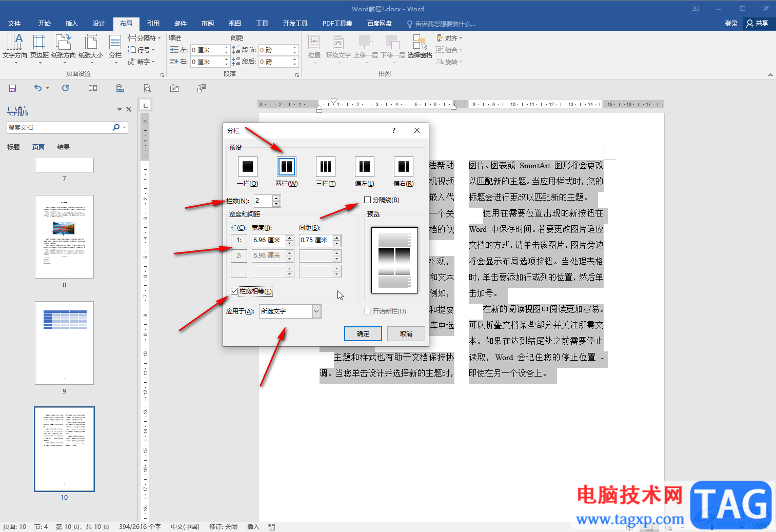Toggle the 分隔线 separator line checkbox
Image resolution: width=776 pixels, height=532 pixels.
tap(367, 200)
